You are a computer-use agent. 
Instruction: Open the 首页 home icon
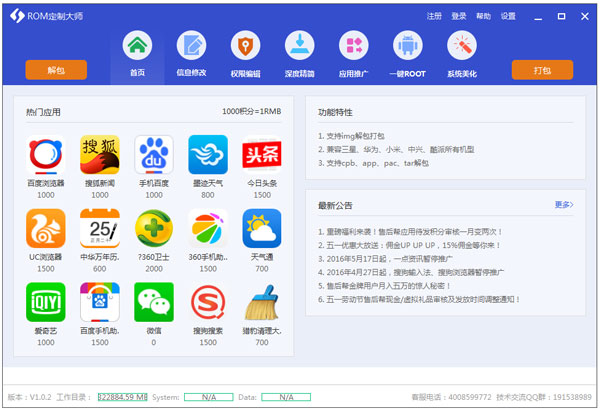tap(137, 45)
